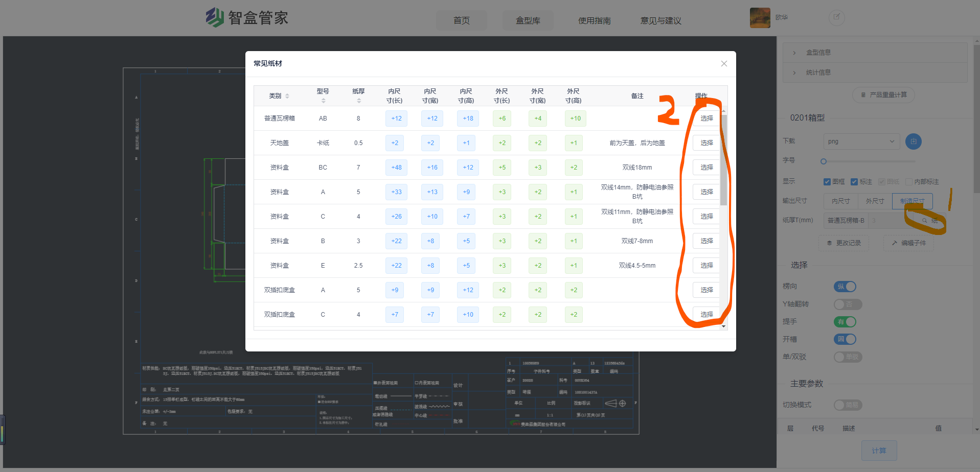Click +6 outer length tag in 普通瓦楞箱 row
This screenshot has width=980, height=472.
[502, 118]
